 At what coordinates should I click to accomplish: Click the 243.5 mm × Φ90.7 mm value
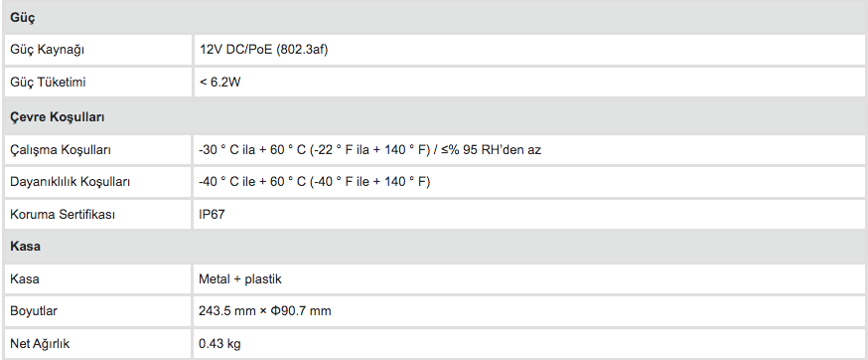pos(264,310)
